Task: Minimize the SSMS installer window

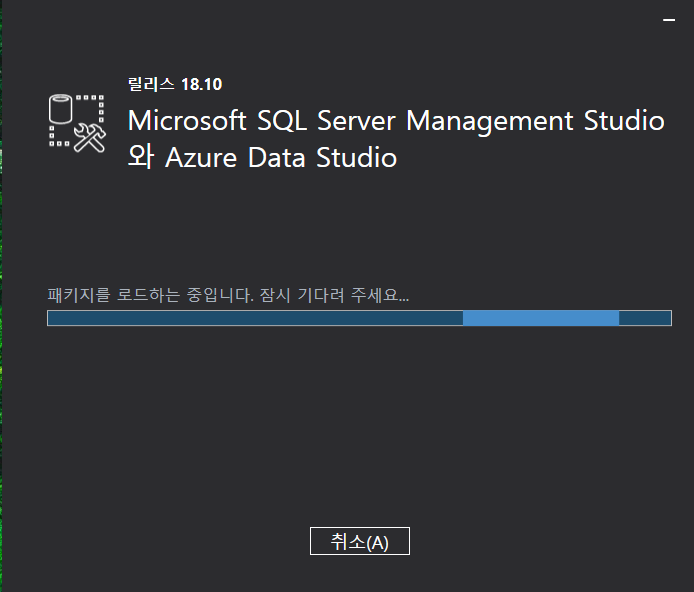Action: tap(669, 20)
